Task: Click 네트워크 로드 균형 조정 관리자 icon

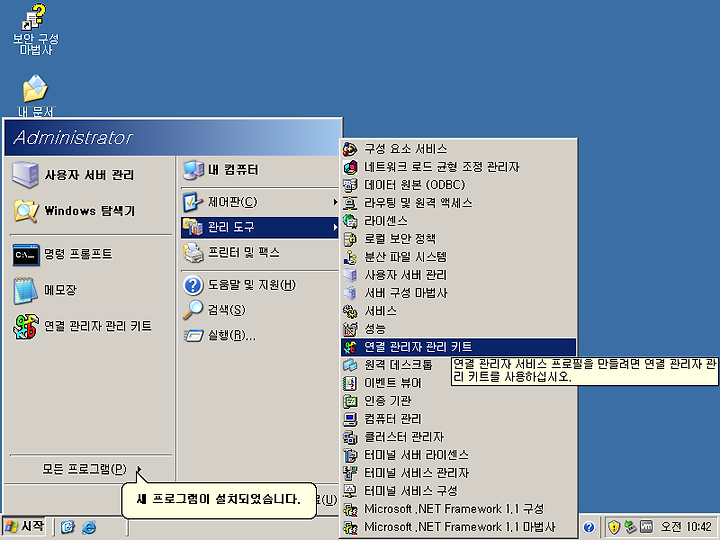Action: coord(350,167)
